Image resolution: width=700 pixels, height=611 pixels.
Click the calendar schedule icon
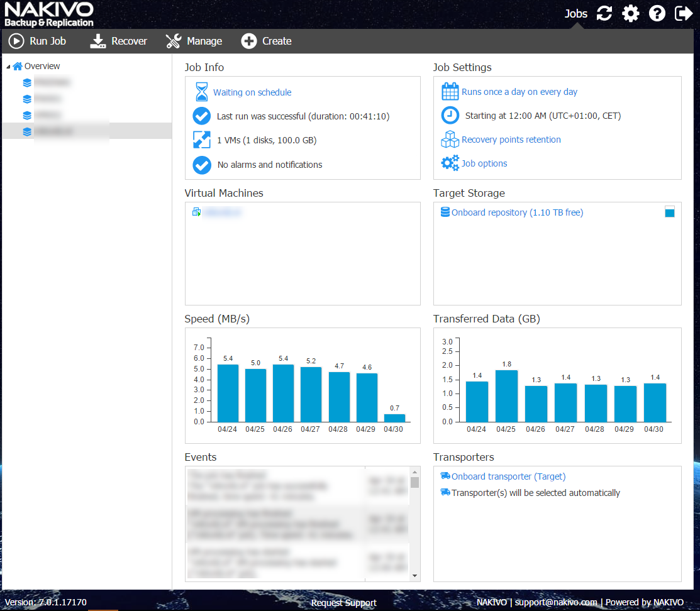pos(450,92)
